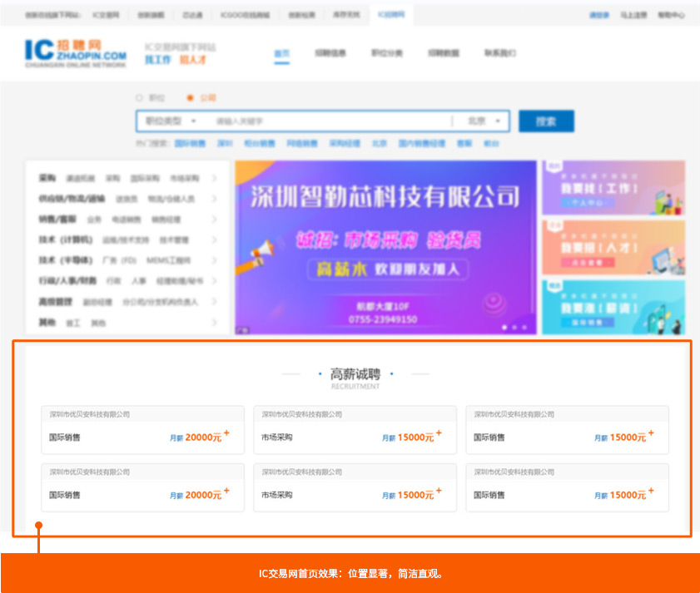700x593 pixels.
Task: Open bottom-row 国际销售 20000元 job card
Action: (x=143, y=487)
